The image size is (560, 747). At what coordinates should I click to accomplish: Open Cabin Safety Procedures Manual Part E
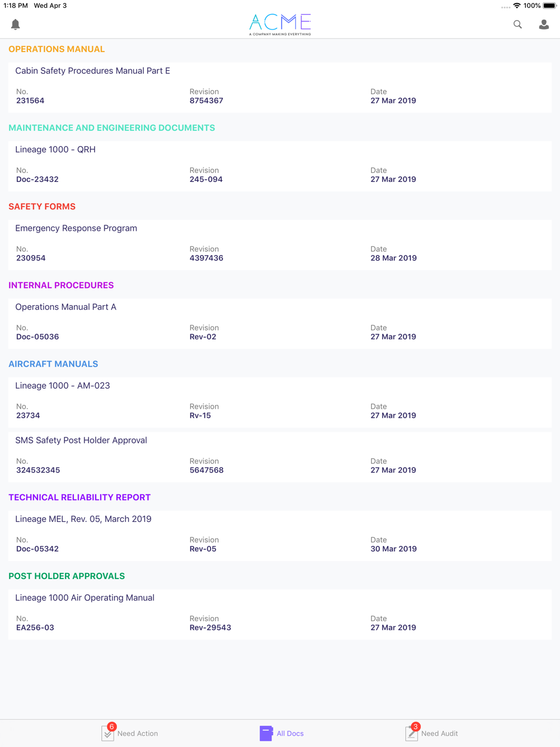tap(93, 71)
